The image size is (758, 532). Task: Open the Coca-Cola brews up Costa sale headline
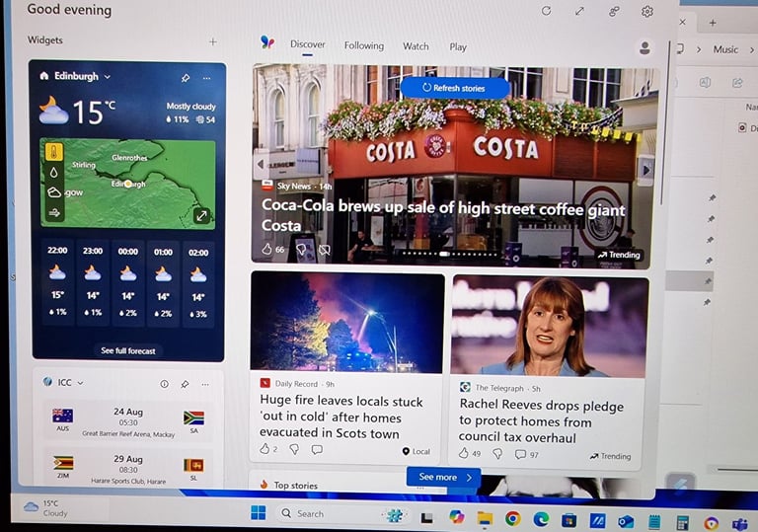pos(443,216)
